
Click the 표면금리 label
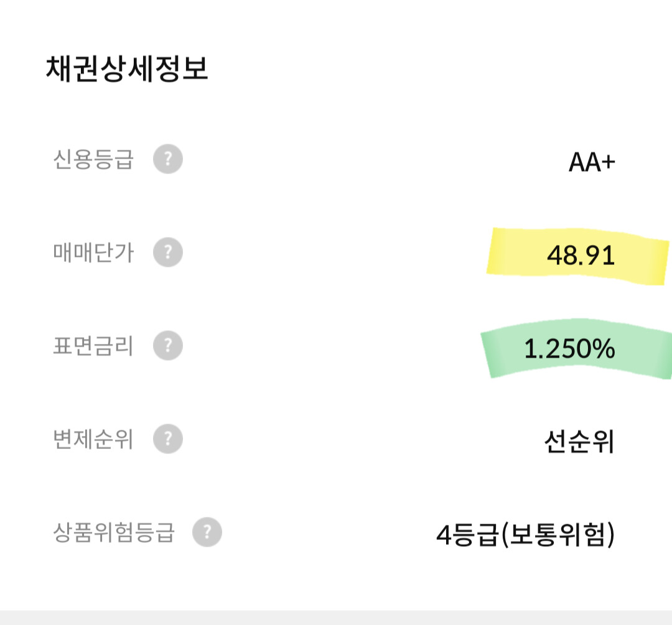click(93, 346)
